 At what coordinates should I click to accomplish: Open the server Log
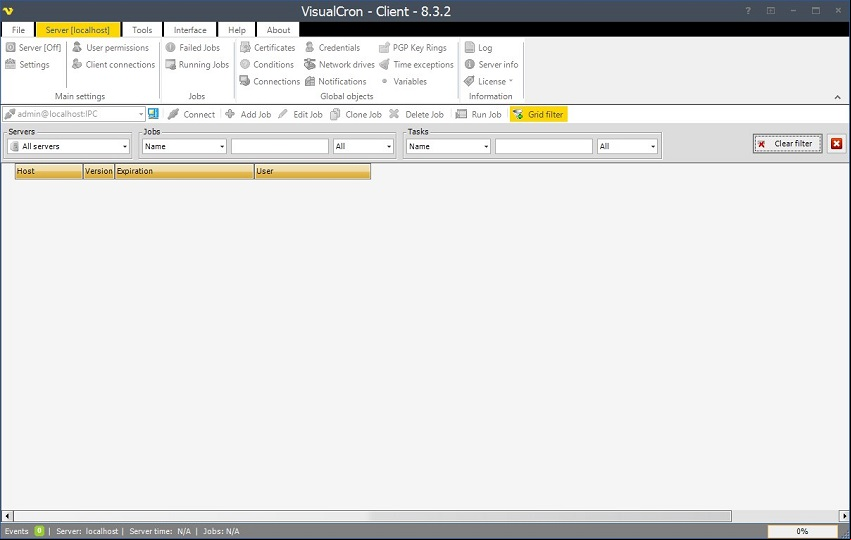(479, 48)
